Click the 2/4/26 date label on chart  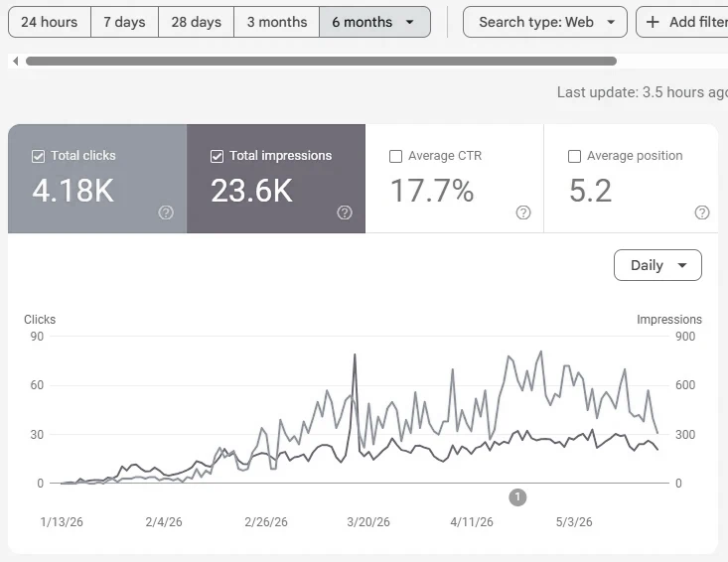(164, 521)
